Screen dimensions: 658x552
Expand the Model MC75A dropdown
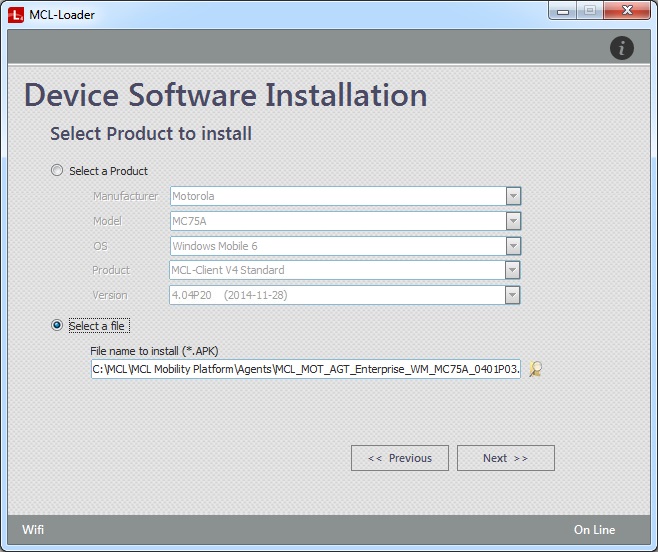tap(513, 221)
